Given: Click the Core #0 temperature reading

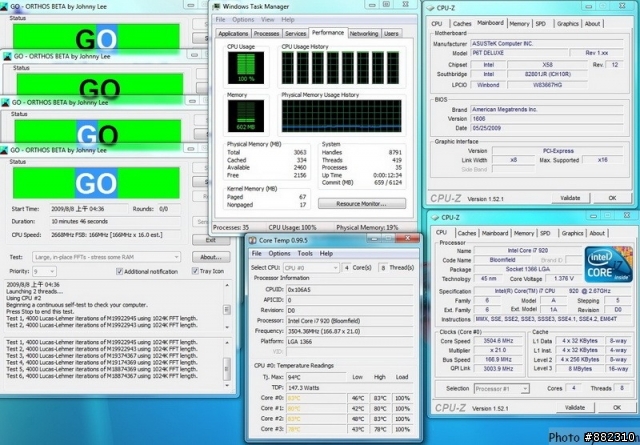Looking at the screenshot, I should [315, 398].
